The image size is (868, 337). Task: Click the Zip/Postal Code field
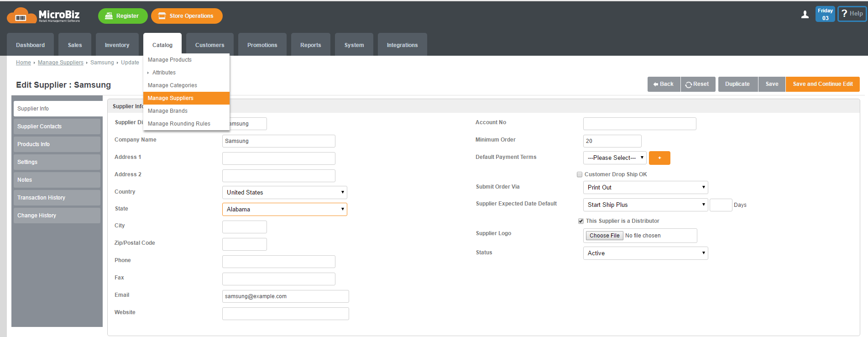point(245,244)
